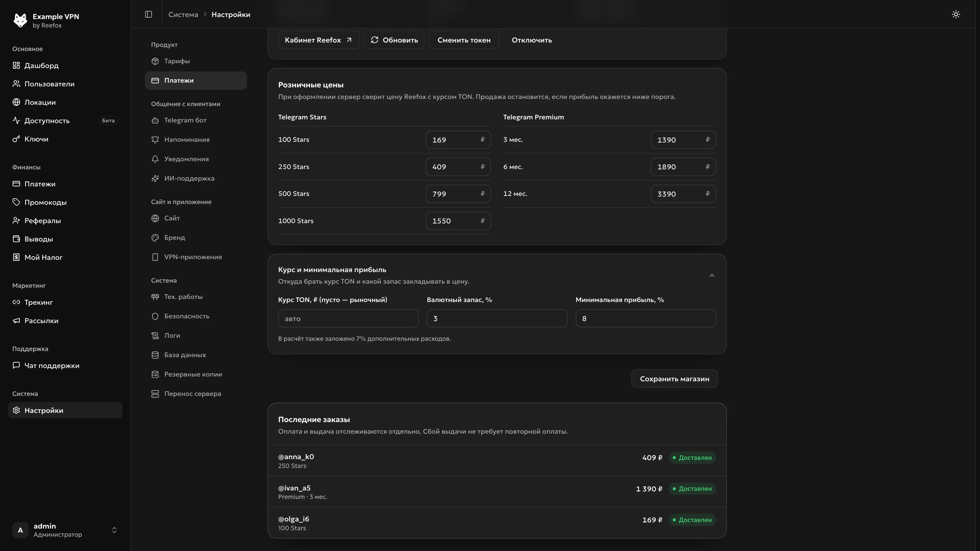Click Сменить токен button

[x=464, y=40]
